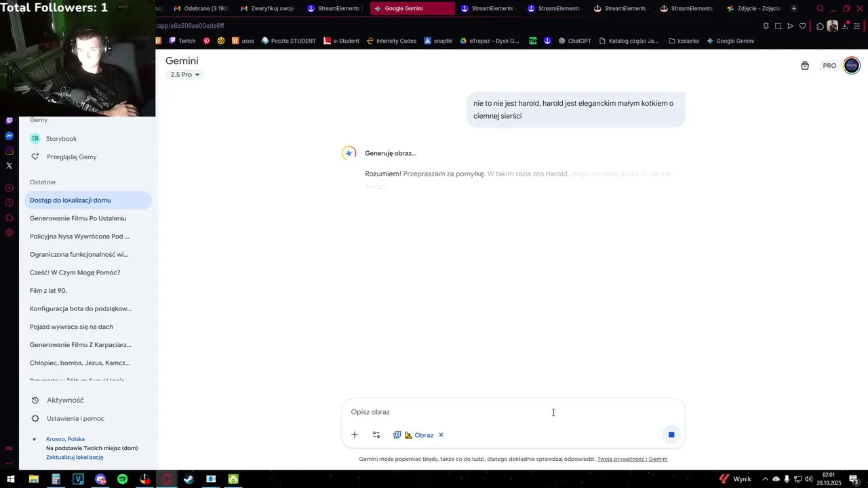This screenshot has height=488, width=868.
Task: Open the Opera easy setup menu icon
Action: [857, 26]
